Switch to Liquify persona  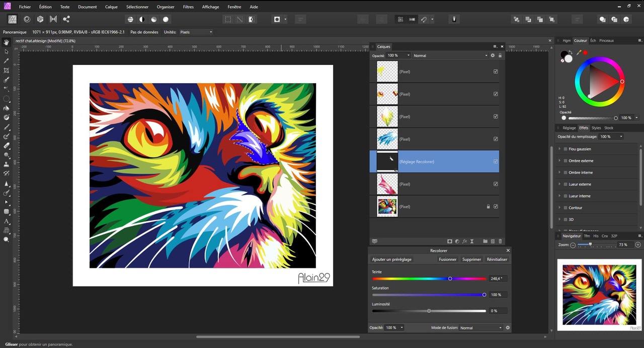27,19
